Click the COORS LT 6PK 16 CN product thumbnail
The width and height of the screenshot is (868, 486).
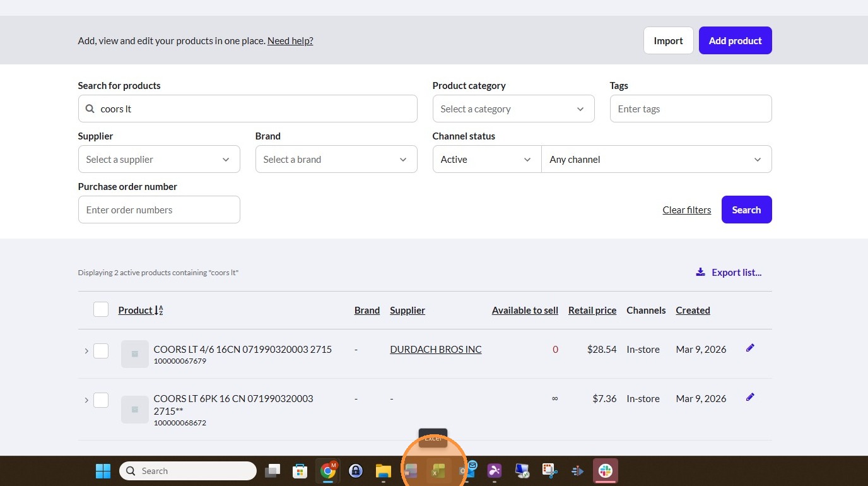pyautogui.click(x=135, y=410)
